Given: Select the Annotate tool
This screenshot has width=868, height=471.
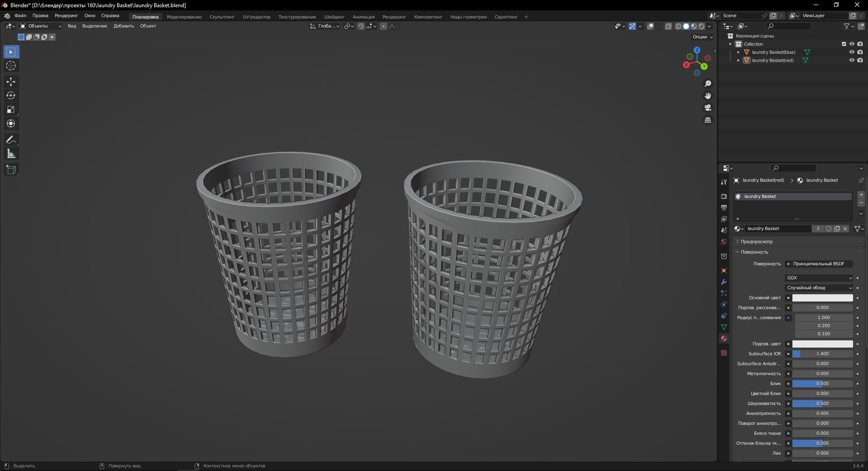Looking at the screenshot, I should pyautogui.click(x=11, y=140).
